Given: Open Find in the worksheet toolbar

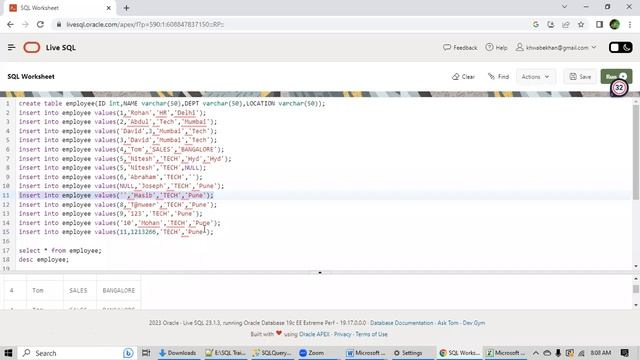Looking at the screenshot, I should (498, 76).
